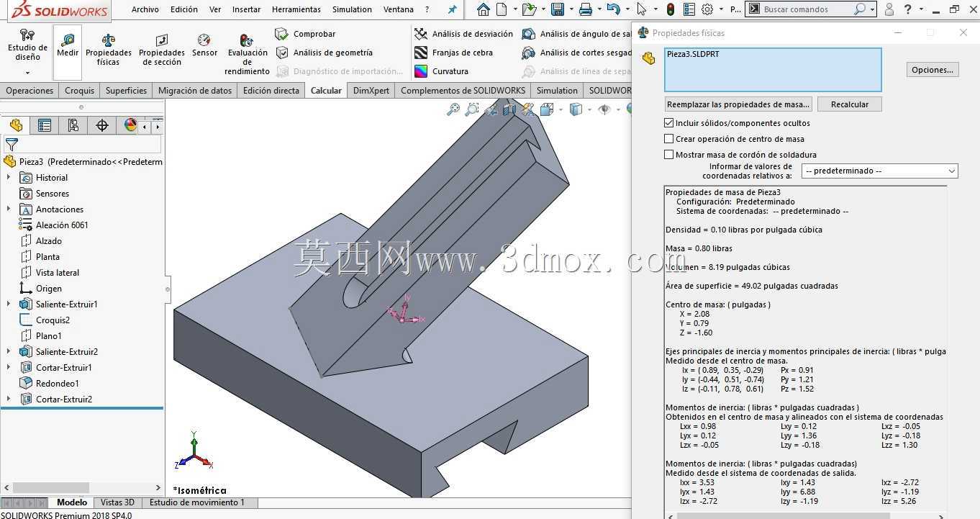Open Análisis de ángulo de salida

576,34
